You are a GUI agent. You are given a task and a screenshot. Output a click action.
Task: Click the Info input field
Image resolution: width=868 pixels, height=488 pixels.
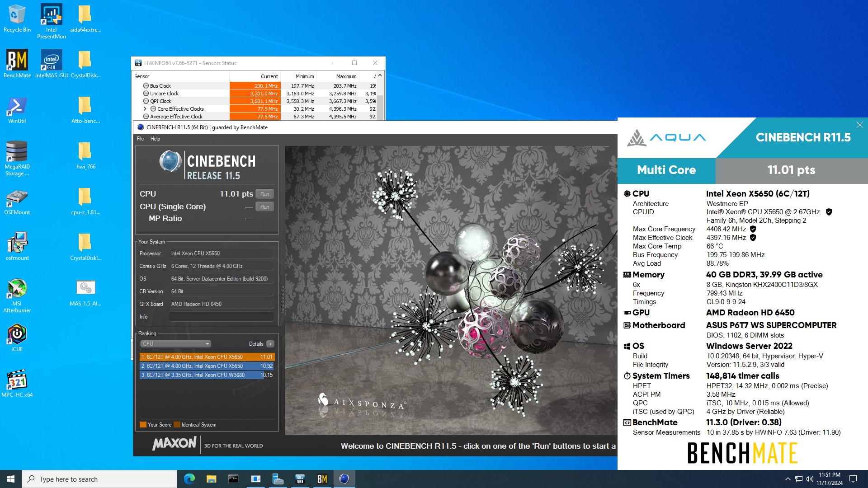221,317
